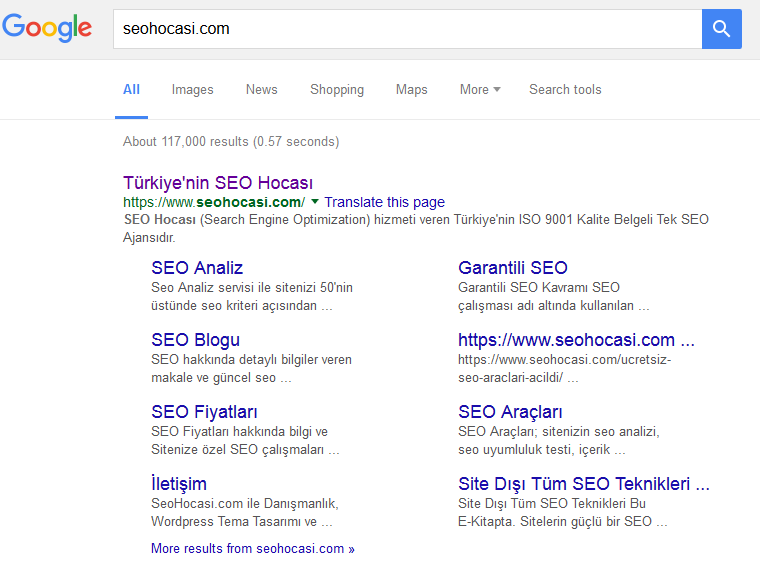
Task: Open the Images tab
Action: coord(192,90)
